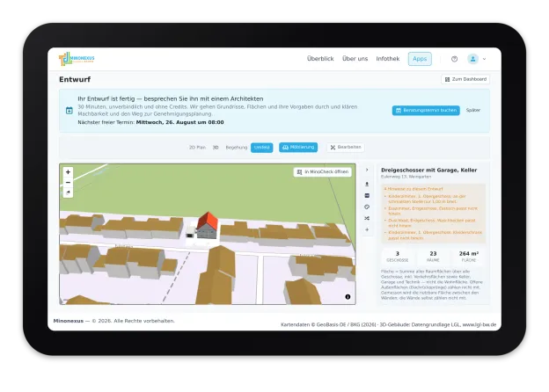Click the shuffle icon in side toolbar
Screen dimensions: 549x392
(x=367, y=218)
